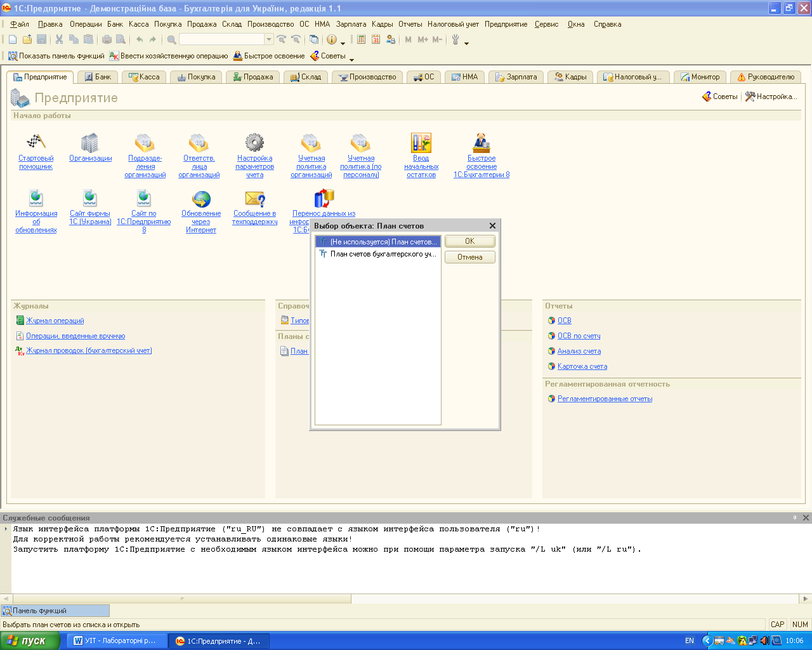Viewport: 812px width, 650px height.
Task: Select '(Не используется) План счетов' list row
Action: click(x=377, y=242)
